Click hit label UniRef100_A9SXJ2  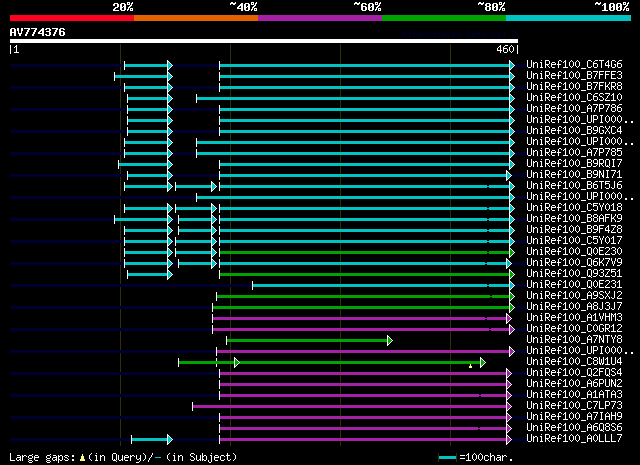574,296
